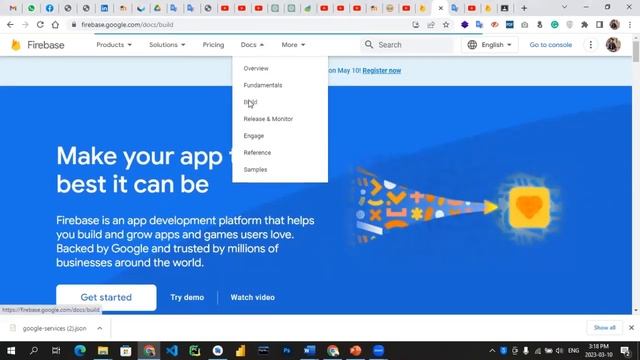640x360 pixels.
Task: Open the tab search chevron
Action: [564, 7]
